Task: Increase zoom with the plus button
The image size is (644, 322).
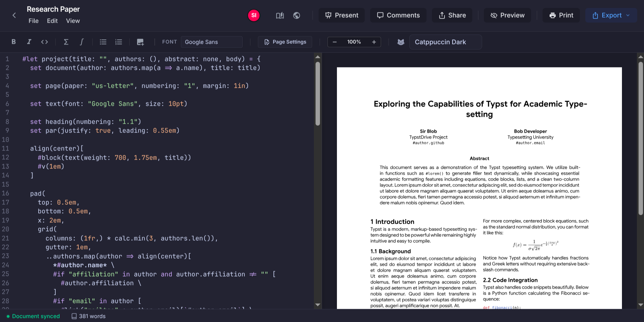Action: pos(374,42)
